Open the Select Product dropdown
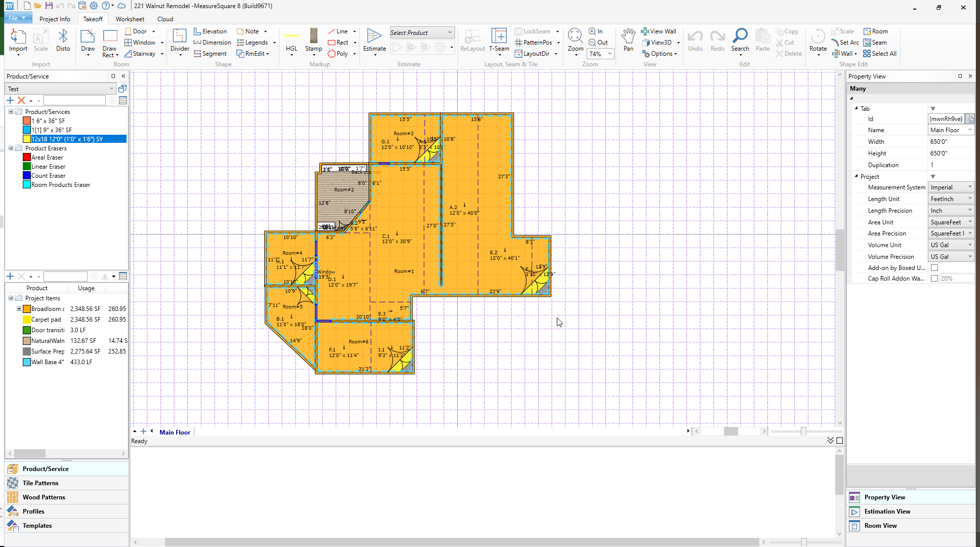The image size is (980, 547). pyautogui.click(x=450, y=32)
